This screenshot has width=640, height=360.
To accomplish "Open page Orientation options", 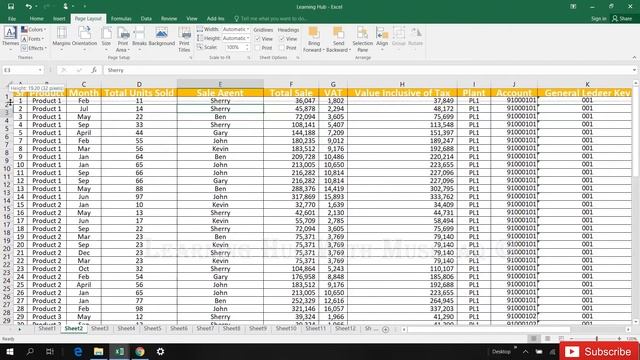I will [x=84, y=37].
